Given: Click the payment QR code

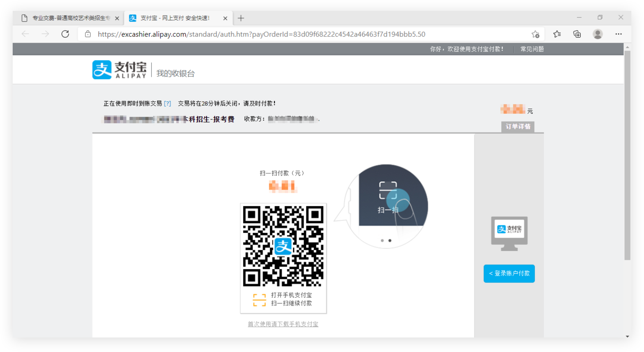Looking at the screenshot, I should [283, 246].
